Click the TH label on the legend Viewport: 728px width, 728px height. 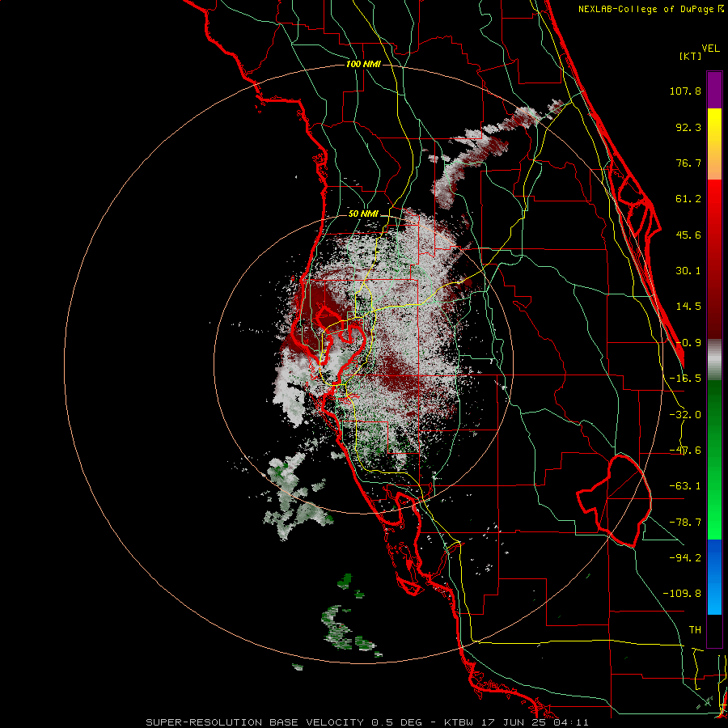[695, 630]
